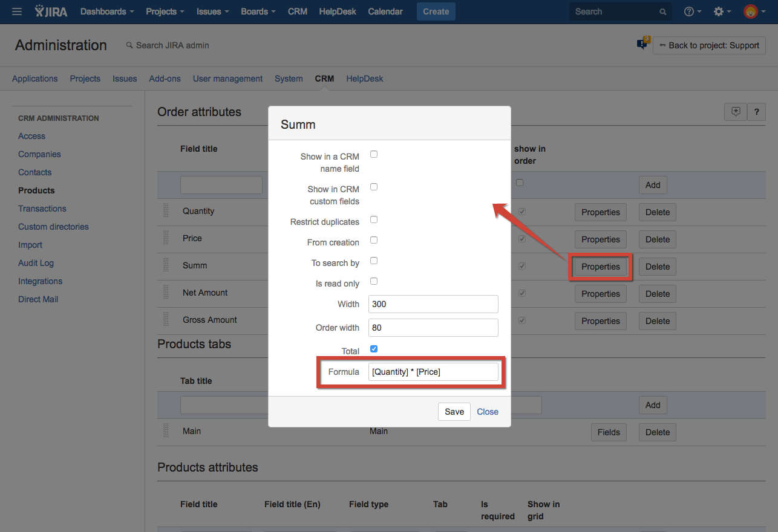This screenshot has width=778, height=532.
Task: Open the help question mark menu
Action: tap(692, 11)
